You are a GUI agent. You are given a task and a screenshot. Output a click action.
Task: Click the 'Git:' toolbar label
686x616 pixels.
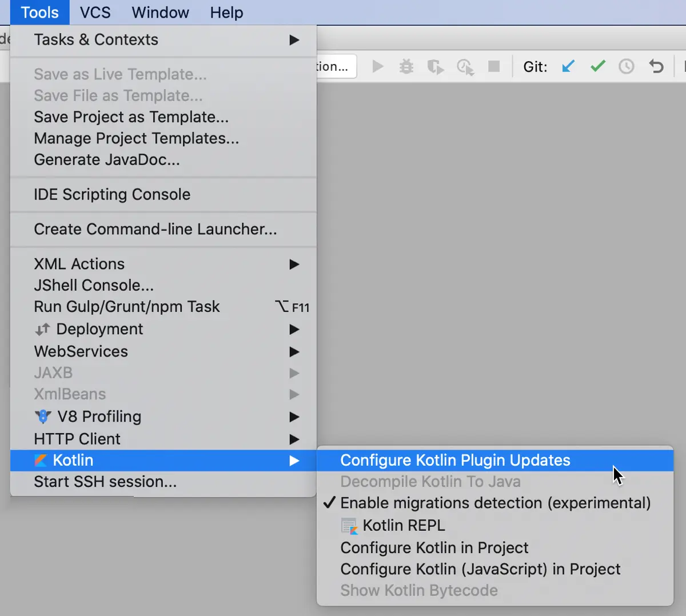535,67
